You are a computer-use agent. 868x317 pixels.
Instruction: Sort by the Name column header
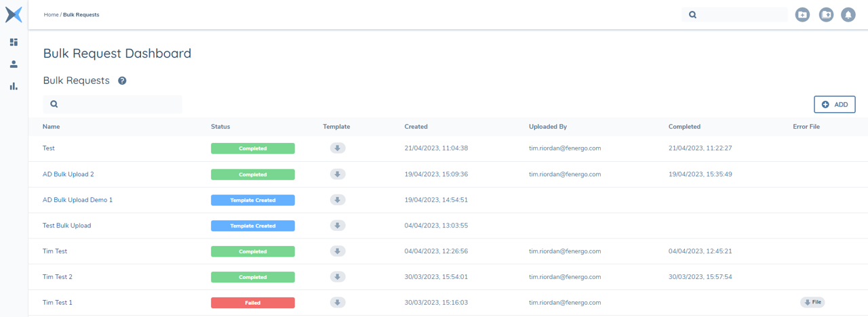coord(51,127)
